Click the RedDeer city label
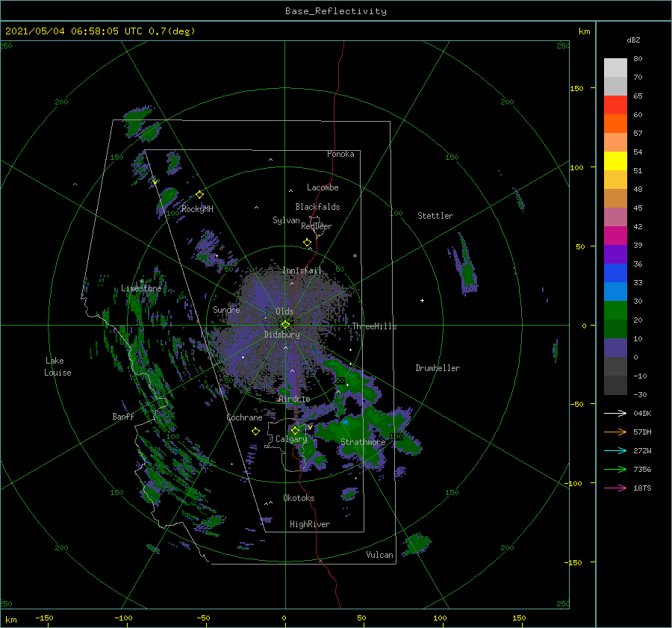672x628 pixels. tap(317, 226)
